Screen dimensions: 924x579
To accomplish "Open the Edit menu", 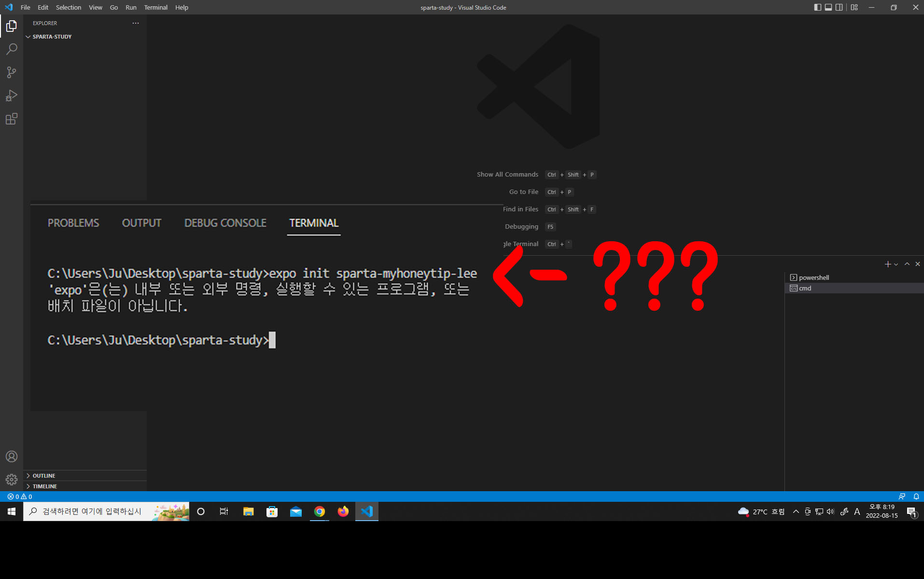I will coord(43,7).
